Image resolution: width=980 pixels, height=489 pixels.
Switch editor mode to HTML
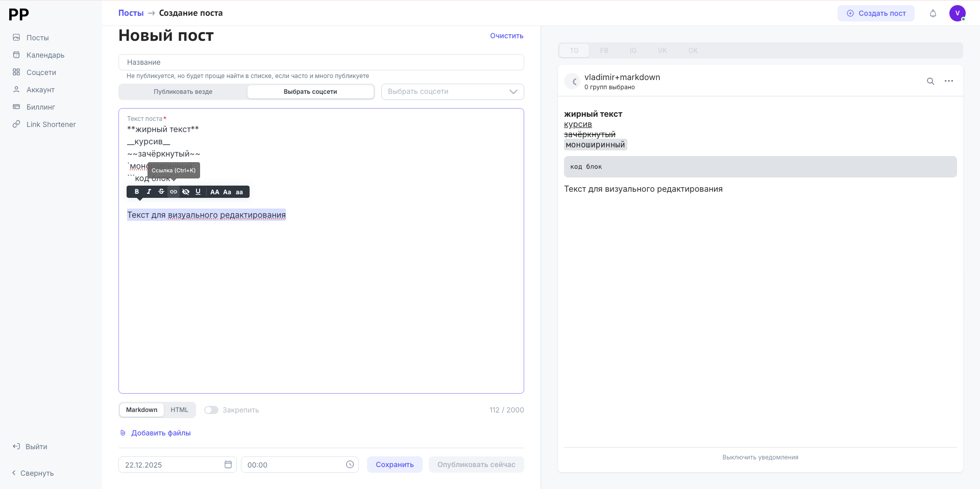tap(179, 410)
